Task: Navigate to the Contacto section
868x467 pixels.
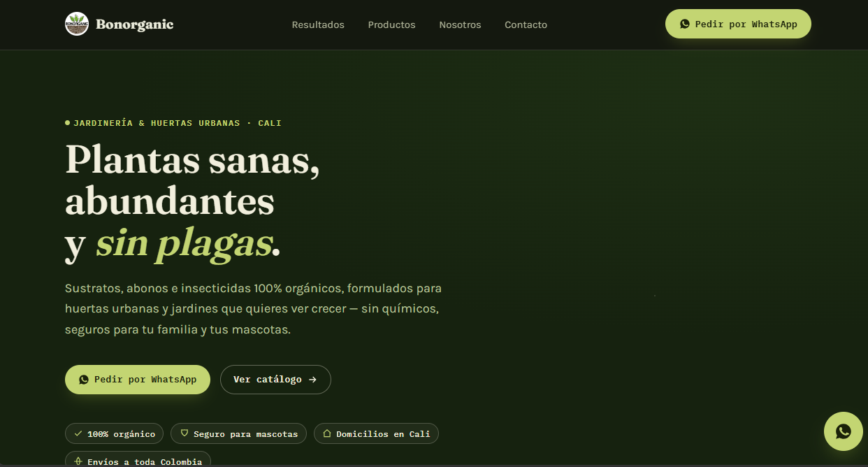Action: point(526,24)
